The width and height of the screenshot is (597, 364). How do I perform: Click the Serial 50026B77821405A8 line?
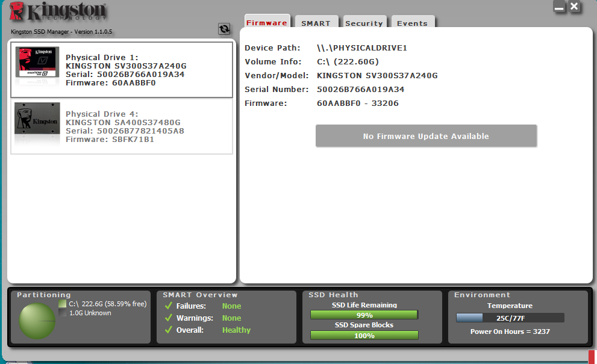pyautogui.click(x=125, y=131)
